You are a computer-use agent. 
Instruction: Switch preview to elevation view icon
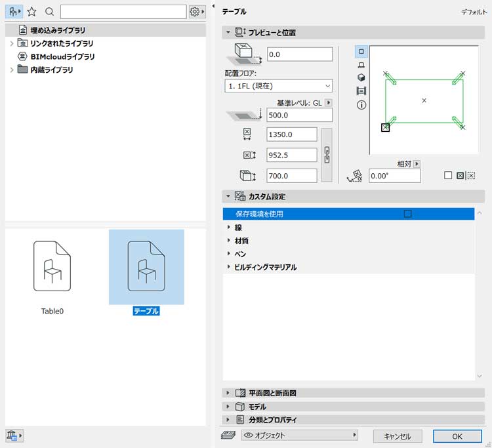click(361, 65)
